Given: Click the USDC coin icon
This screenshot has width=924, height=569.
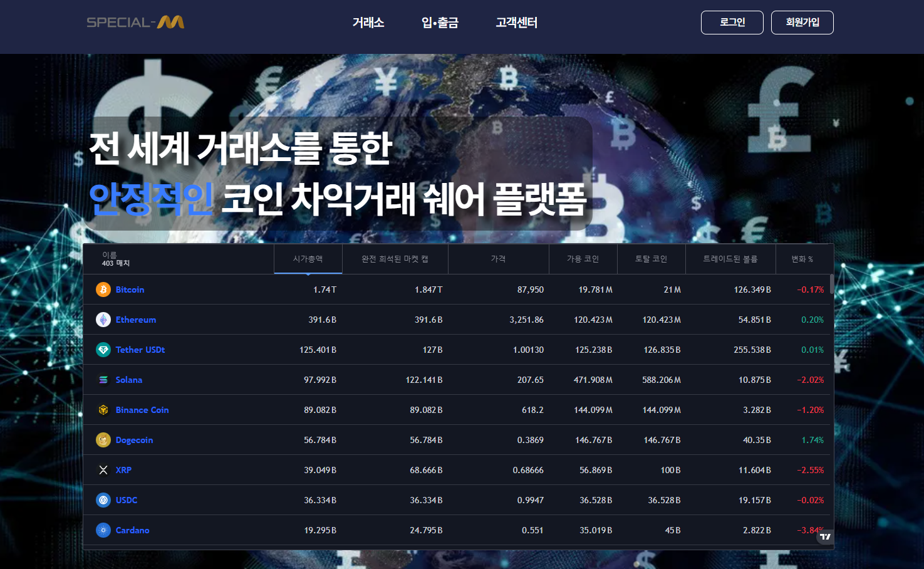Looking at the screenshot, I should 103,500.
